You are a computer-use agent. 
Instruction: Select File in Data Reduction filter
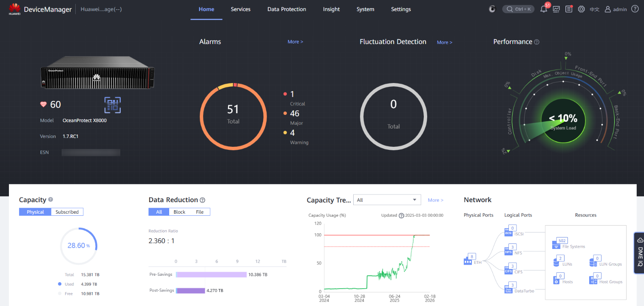pos(200,212)
